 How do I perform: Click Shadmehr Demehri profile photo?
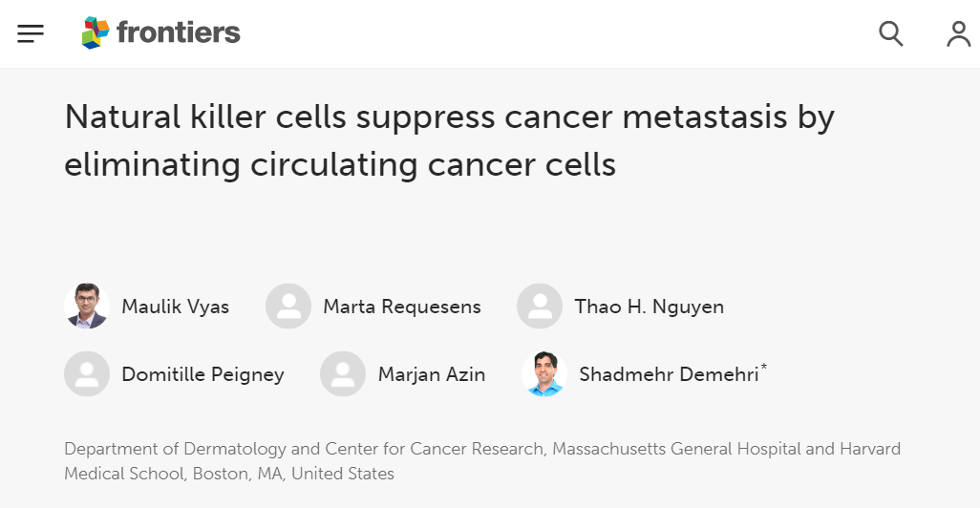pos(544,374)
